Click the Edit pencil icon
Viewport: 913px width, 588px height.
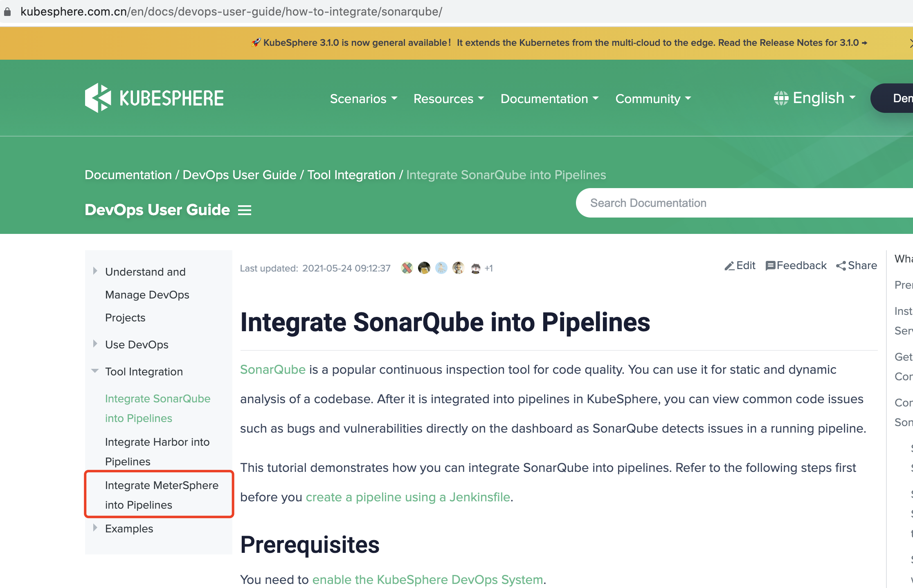729,266
